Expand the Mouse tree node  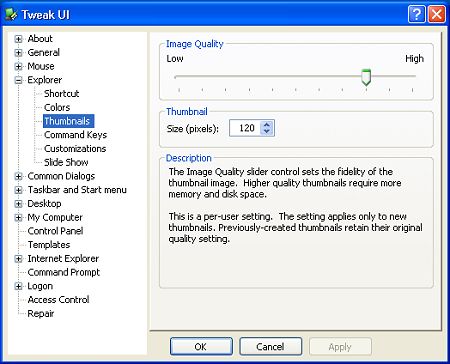pos(18,66)
